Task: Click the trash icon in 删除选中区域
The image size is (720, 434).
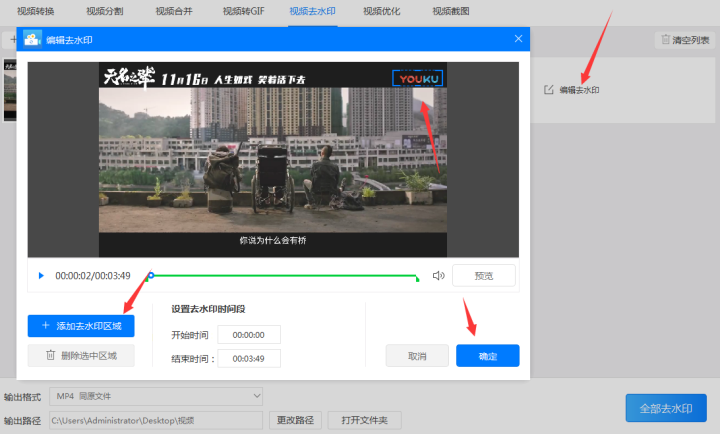Action: pos(51,355)
